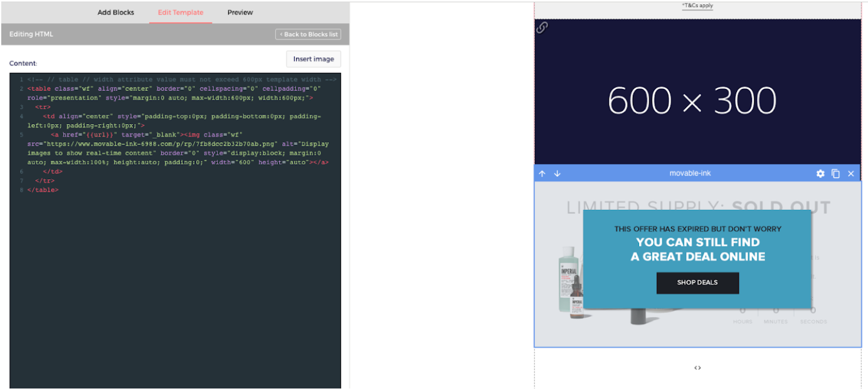
Task: Move the movable-ink block up
Action: (x=542, y=174)
